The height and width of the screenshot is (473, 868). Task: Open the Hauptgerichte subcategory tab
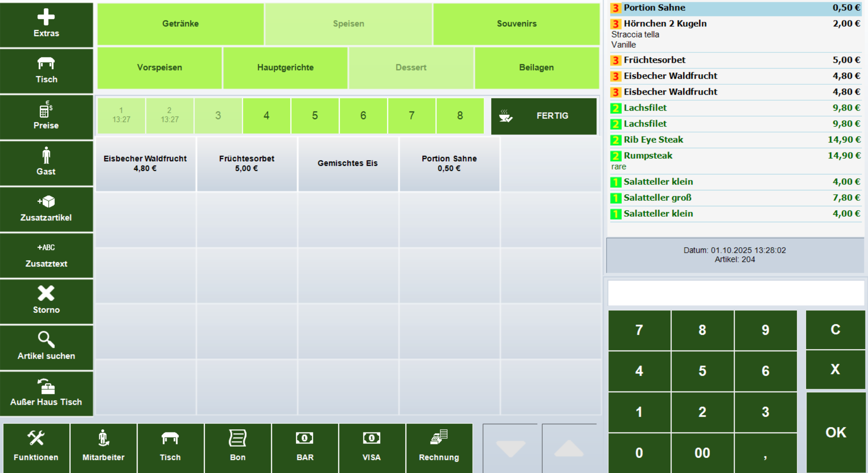coord(286,67)
